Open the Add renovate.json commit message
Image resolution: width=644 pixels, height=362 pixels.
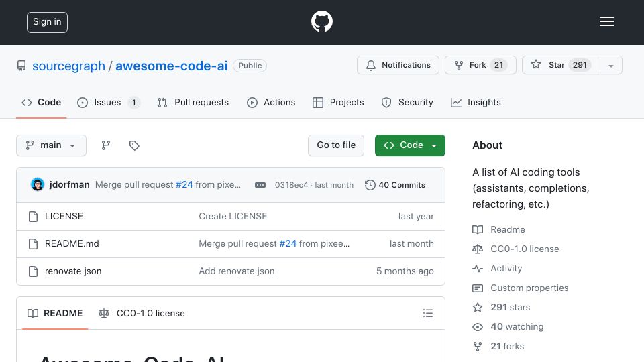coord(237,271)
